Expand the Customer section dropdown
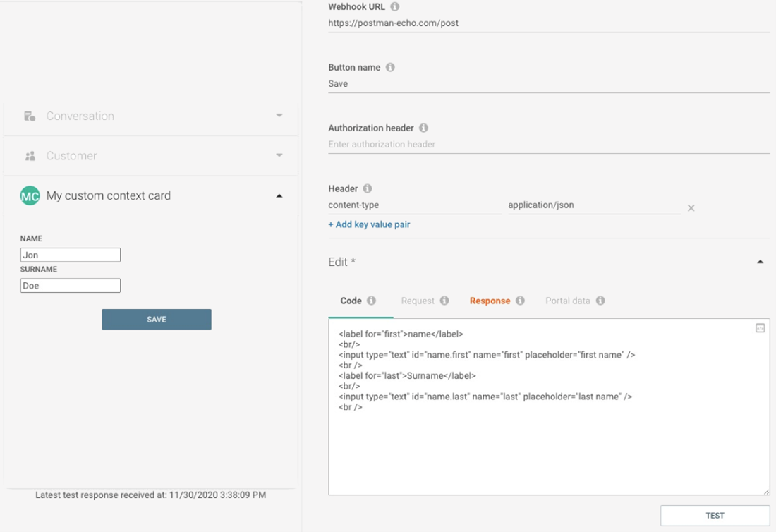 [x=279, y=155]
